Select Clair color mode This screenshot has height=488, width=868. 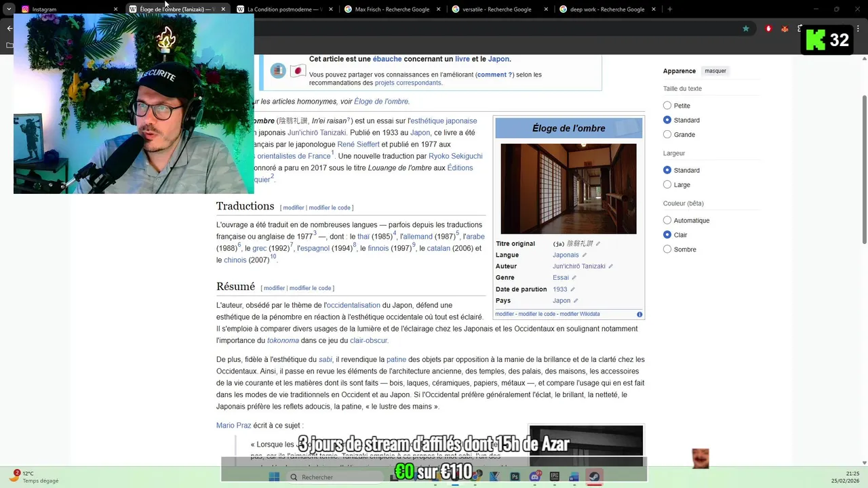(x=667, y=235)
